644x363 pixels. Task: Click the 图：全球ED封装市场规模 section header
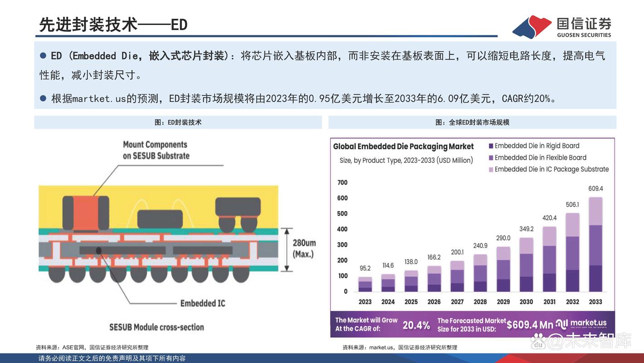click(472, 122)
